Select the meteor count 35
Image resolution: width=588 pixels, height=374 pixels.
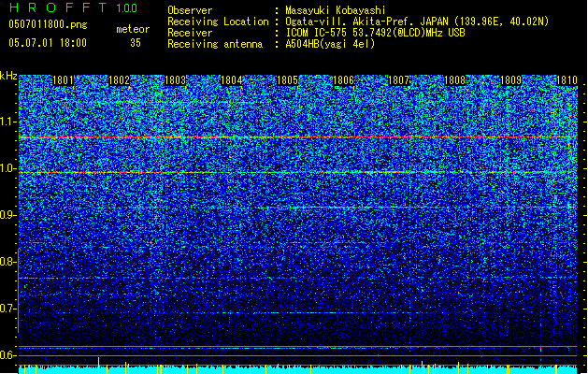tap(136, 43)
